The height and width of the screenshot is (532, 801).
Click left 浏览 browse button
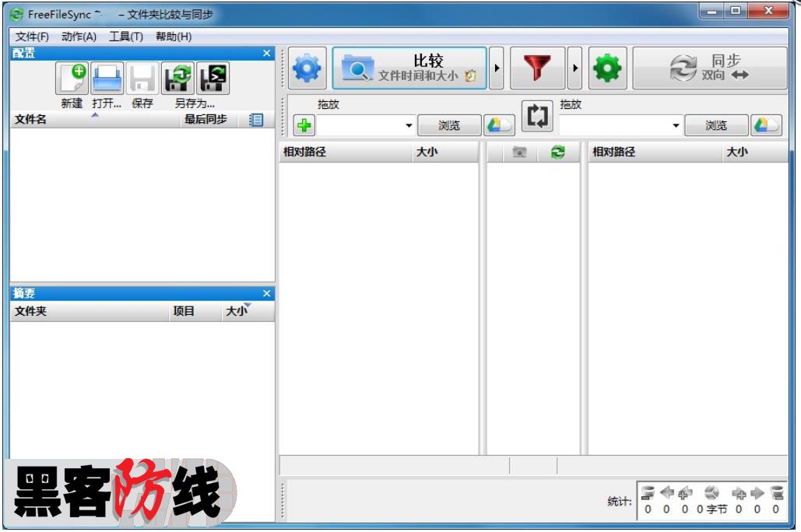(450, 125)
